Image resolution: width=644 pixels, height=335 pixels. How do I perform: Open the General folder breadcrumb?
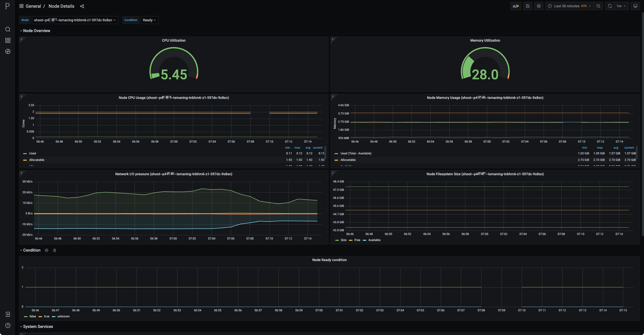33,6
